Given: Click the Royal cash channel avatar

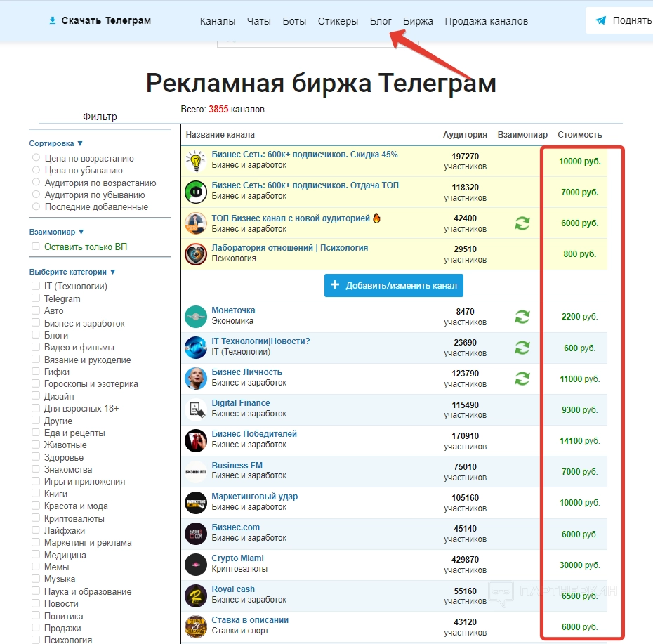Looking at the screenshot, I should 196,596.
